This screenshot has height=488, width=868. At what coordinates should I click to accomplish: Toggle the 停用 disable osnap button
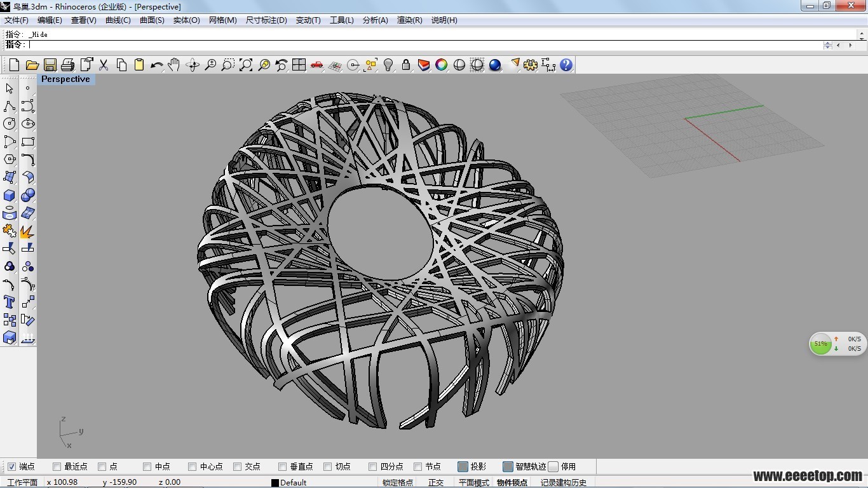coord(553,466)
